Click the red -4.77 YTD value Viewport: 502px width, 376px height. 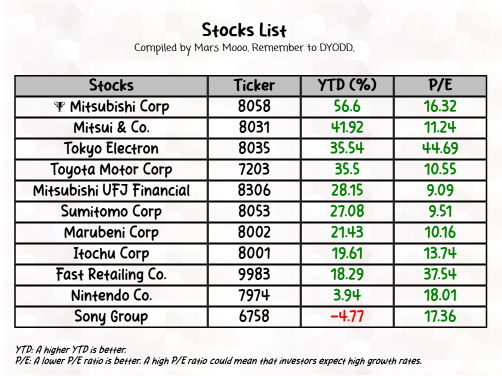point(347,316)
